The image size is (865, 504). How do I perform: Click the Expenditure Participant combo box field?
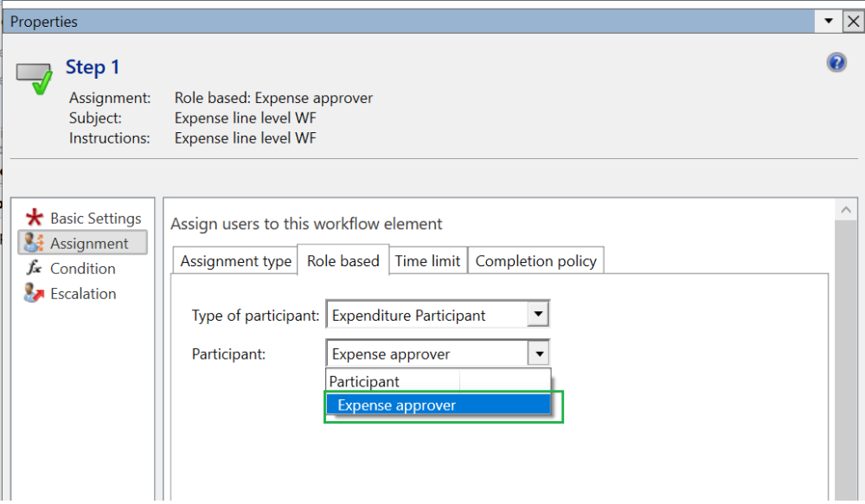coord(427,315)
